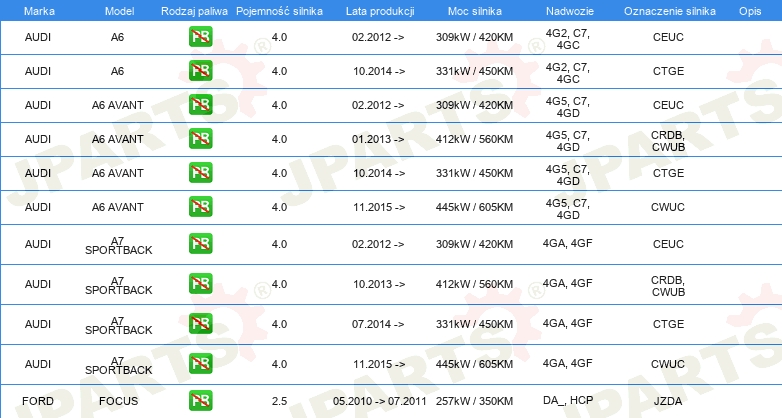Click the Moc silnika column header
The image size is (782, 418).
coord(475,10)
